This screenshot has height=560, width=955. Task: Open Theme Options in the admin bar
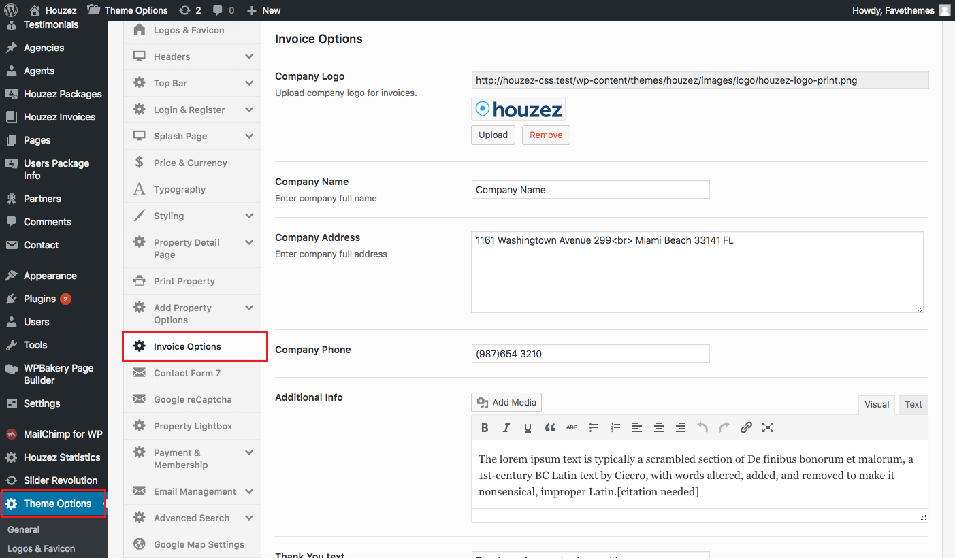point(128,10)
